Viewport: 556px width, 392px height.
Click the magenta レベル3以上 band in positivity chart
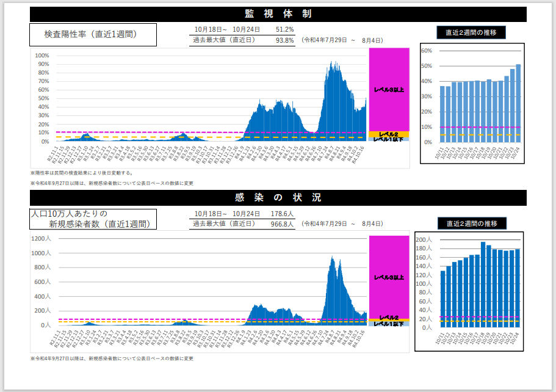(389, 89)
